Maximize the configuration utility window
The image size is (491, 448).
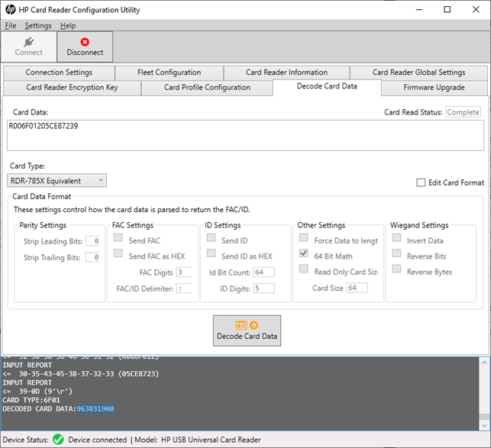(447, 10)
